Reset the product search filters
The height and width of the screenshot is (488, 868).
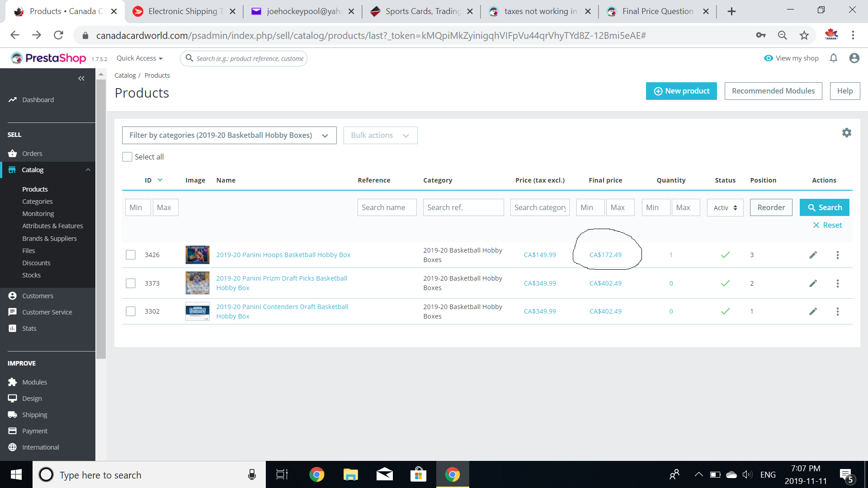(x=827, y=225)
